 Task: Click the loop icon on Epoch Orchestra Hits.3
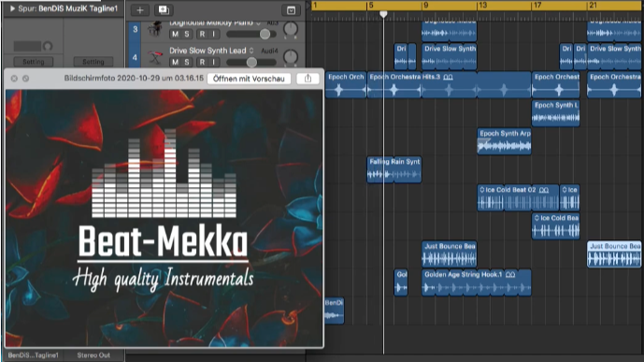448,77
